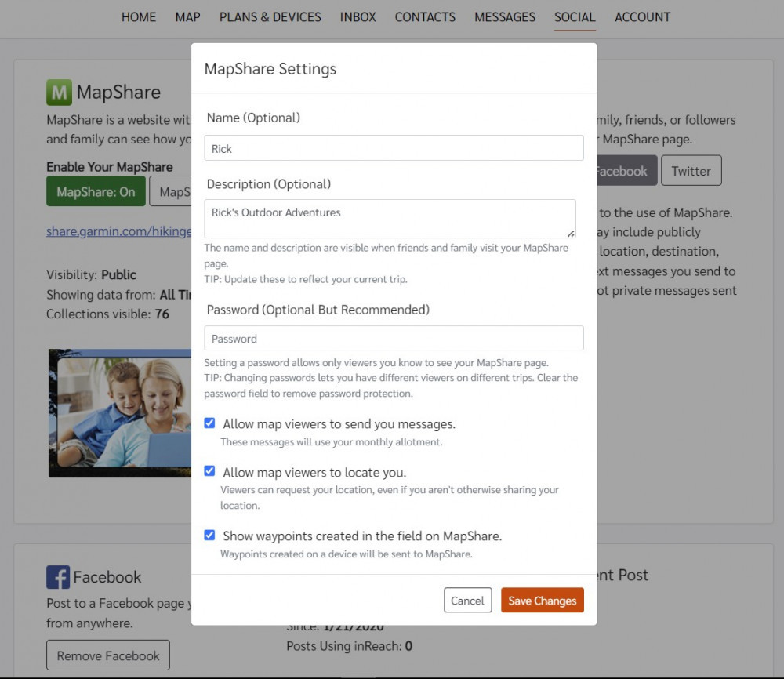Click 'Collections visible: 76' text

pyautogui.click(x=107, y=314)
